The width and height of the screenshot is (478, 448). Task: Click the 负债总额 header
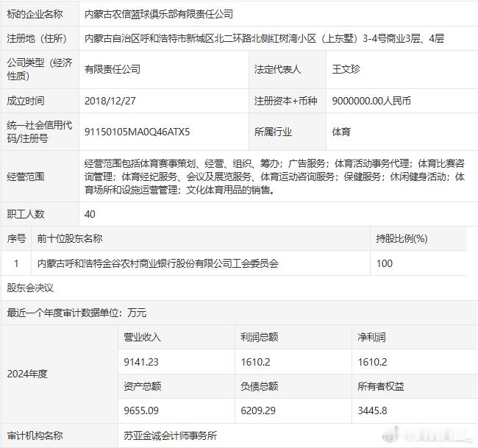260,386
